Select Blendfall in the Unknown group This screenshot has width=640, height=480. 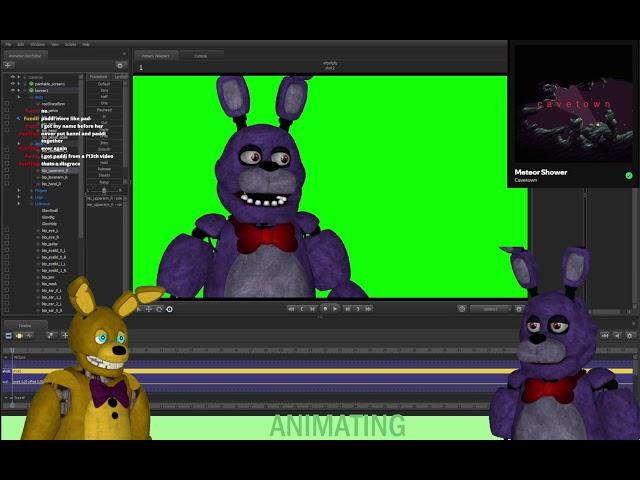pos(50,211)
